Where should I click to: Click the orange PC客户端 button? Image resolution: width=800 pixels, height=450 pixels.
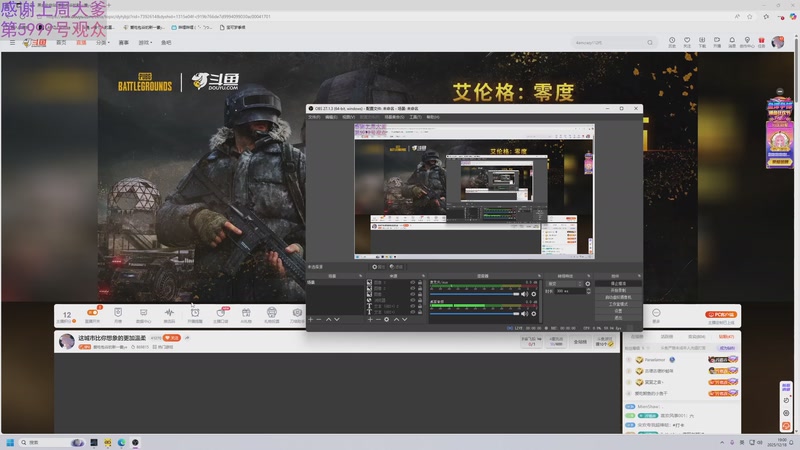tap(721, 314)
